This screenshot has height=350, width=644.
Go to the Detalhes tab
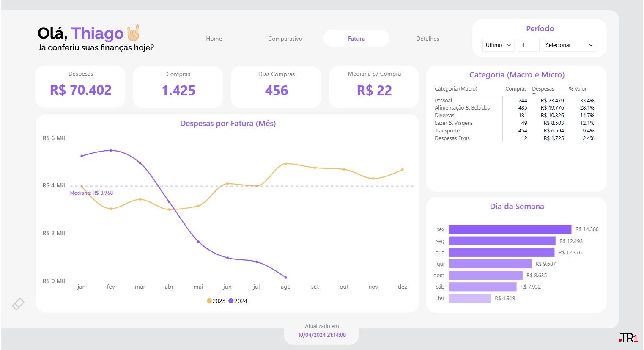pyautogui.click(x=428, y=39)
